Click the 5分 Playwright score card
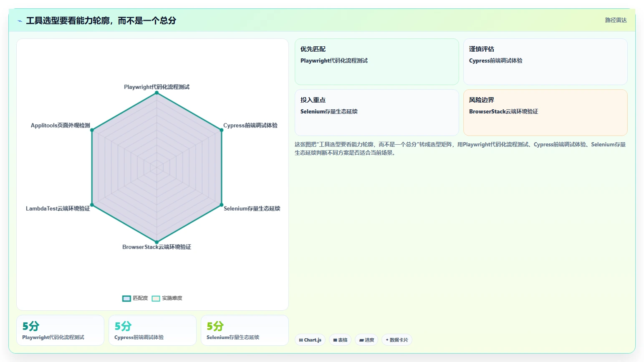The height and width of the screenshot is (362, 644). (61, 330)
